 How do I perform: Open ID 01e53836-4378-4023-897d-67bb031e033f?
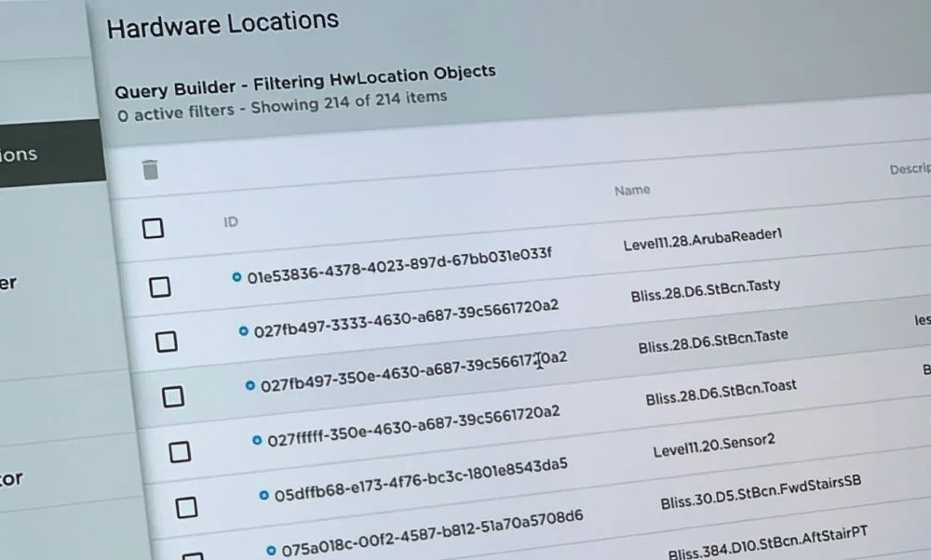tap(399, 266)
